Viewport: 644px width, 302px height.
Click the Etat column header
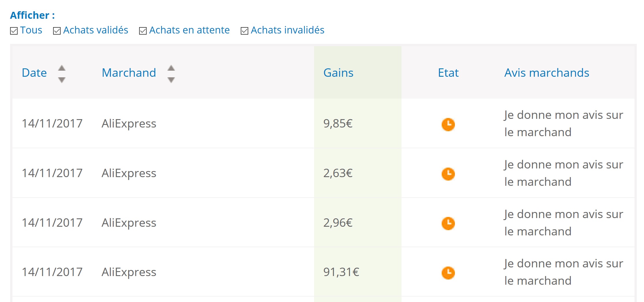tap(448, 73)
